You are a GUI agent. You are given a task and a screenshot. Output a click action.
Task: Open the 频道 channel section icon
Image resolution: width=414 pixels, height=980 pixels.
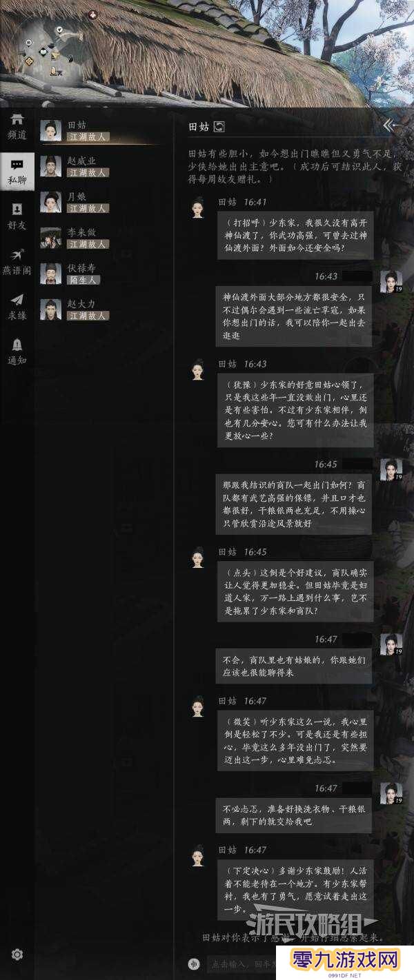pyautogui.click(x=17, y=127)
